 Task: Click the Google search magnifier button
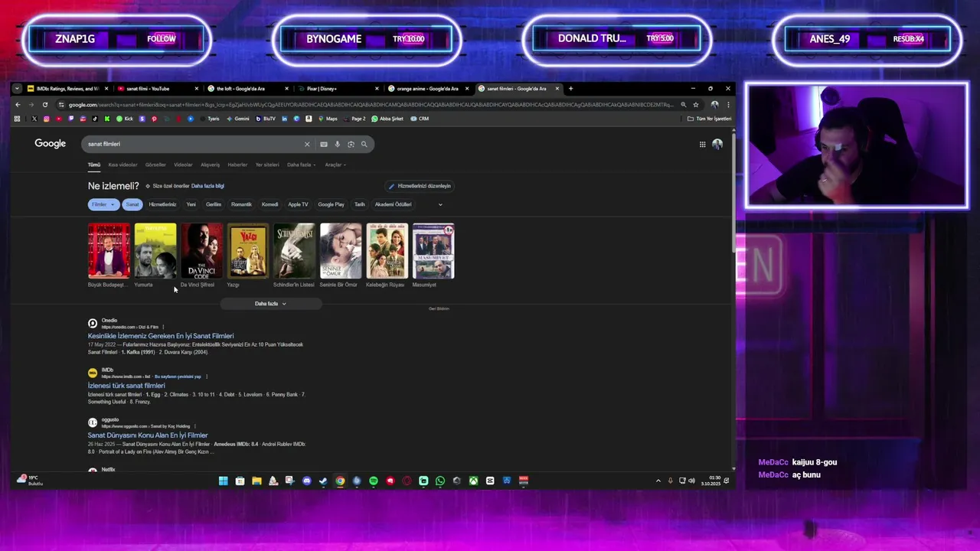(364, 144)
